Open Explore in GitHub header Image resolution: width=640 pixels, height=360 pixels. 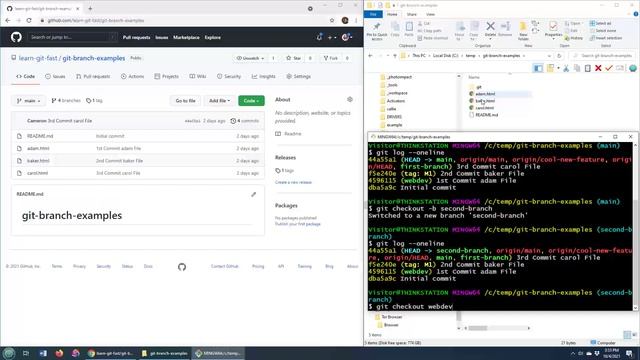point(213,38)
